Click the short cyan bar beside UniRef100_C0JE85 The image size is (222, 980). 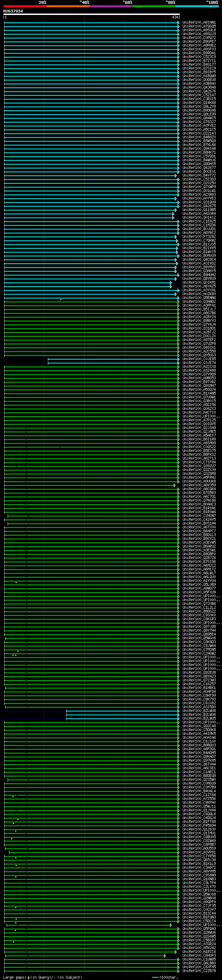(x=113, y=359)
